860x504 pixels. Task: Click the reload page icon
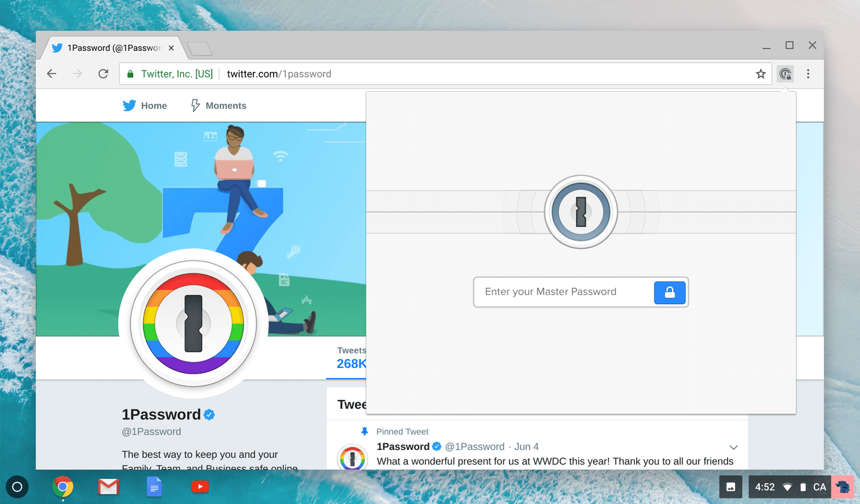tap(103, 74)
